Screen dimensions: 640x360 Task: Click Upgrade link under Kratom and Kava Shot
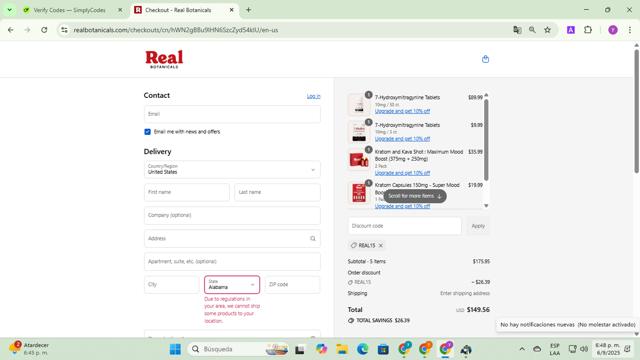tap(402, 173)
